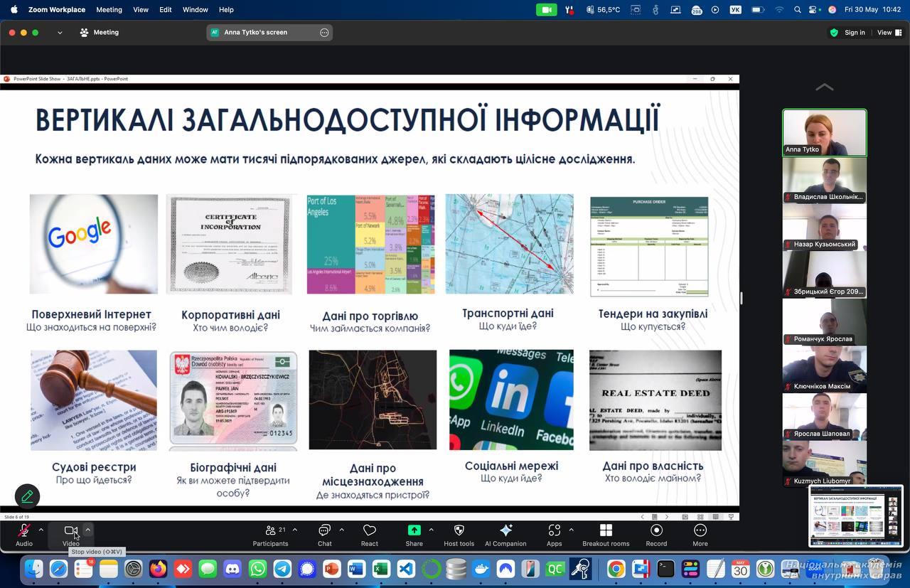
Task: Open Google Chrome from the Dock
Action: click(616, 569)
